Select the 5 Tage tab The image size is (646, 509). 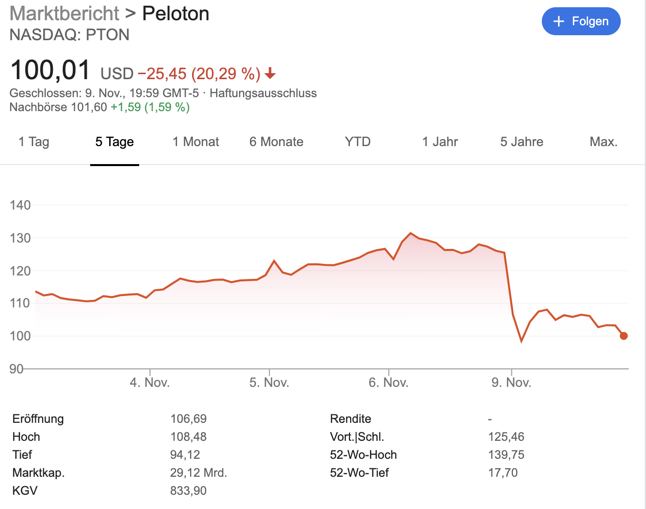pos(114,142)
